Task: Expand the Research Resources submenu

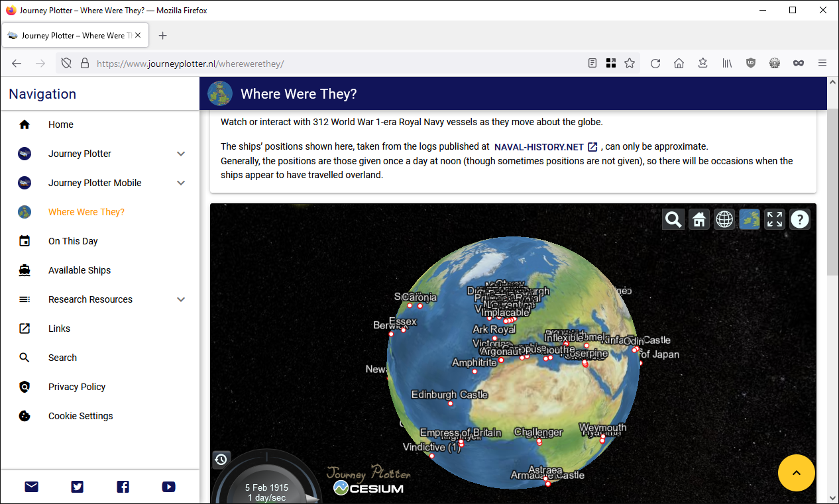Action: pos(181,299)
